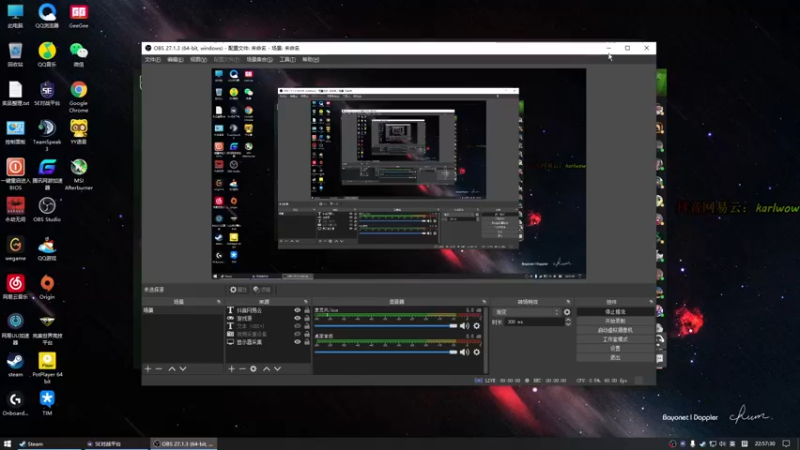This screenshot has width=800, height=450.
Task: Open TIM desktop icon
Action: (47, 403)
